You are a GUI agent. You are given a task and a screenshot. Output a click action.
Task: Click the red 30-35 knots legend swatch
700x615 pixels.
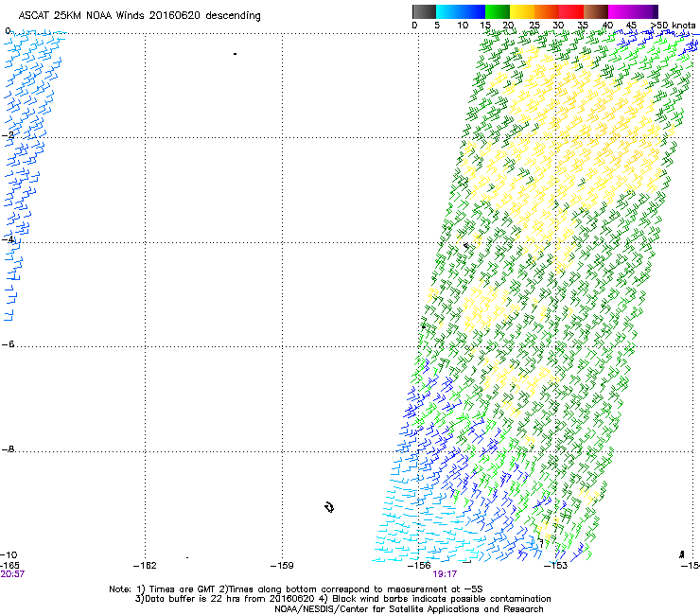tap(571, 11)
